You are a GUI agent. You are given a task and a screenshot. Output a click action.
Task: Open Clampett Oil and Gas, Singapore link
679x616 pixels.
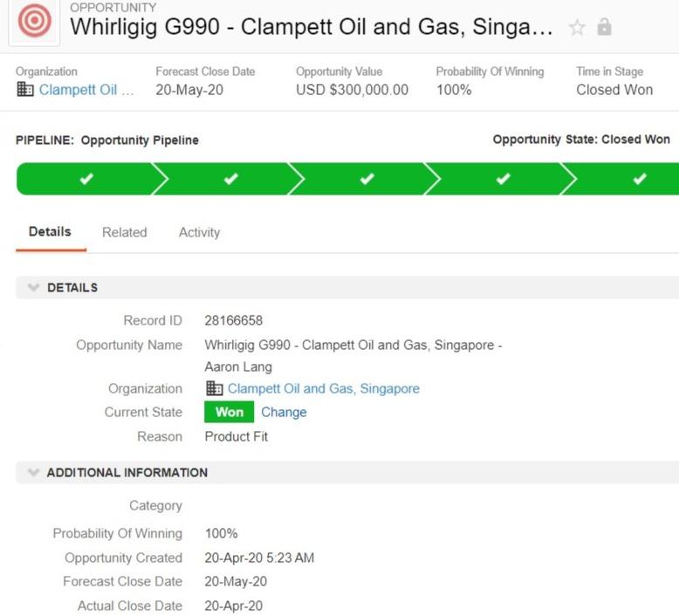tap(324, 388)
